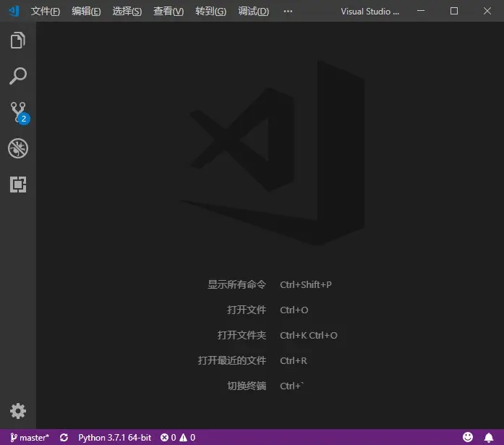Open the 查看(V) menu
The height and width of the screenshot is (445, 504).
click(168, 12)
